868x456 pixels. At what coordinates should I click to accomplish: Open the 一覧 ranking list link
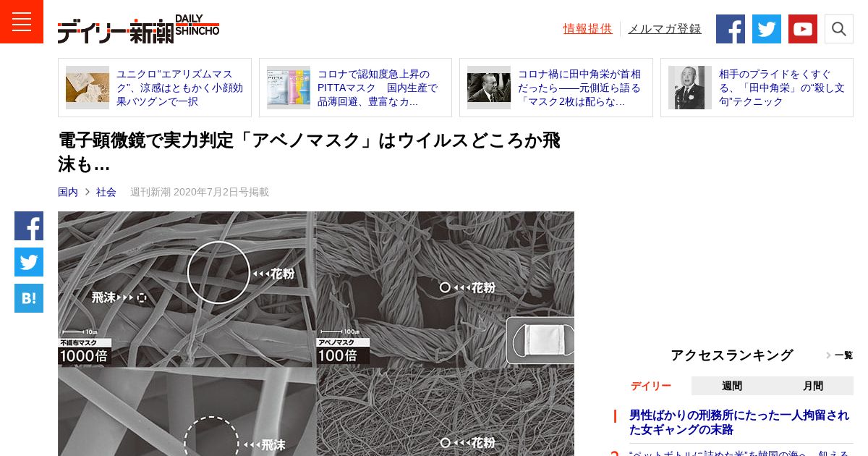[x=840, y=355]
